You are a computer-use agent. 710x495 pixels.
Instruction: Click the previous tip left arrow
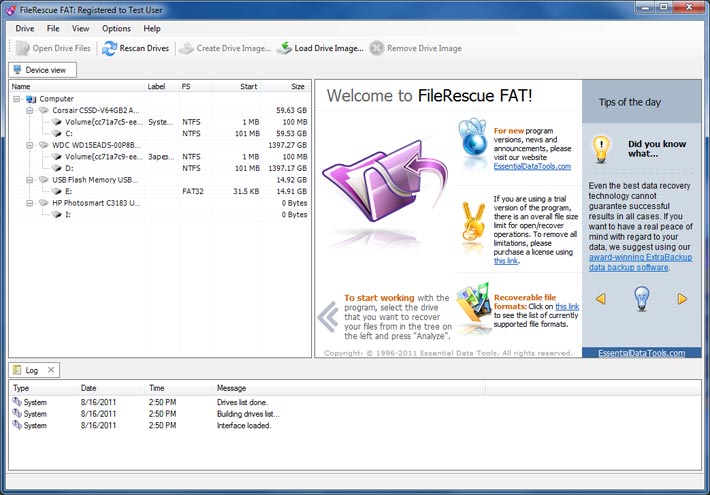click(x=601, y=299)
